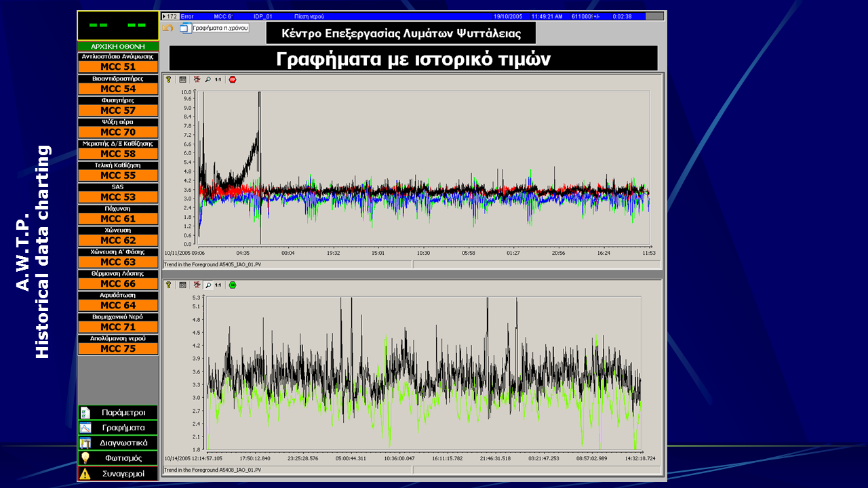The height and width of the screenshot is (488, 868).
Task: Click the red STOP icon in upper chart toolbar
Action: (233, 79)
